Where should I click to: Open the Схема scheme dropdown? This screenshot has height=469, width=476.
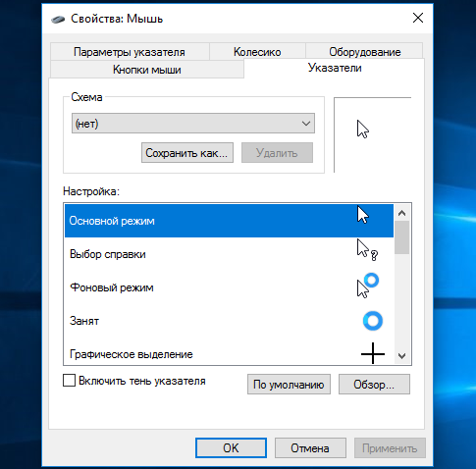(x=193, y=124)
